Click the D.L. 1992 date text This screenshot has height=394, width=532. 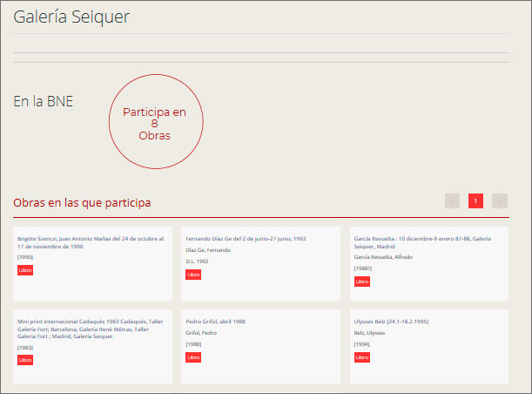[x=197, y=262]
